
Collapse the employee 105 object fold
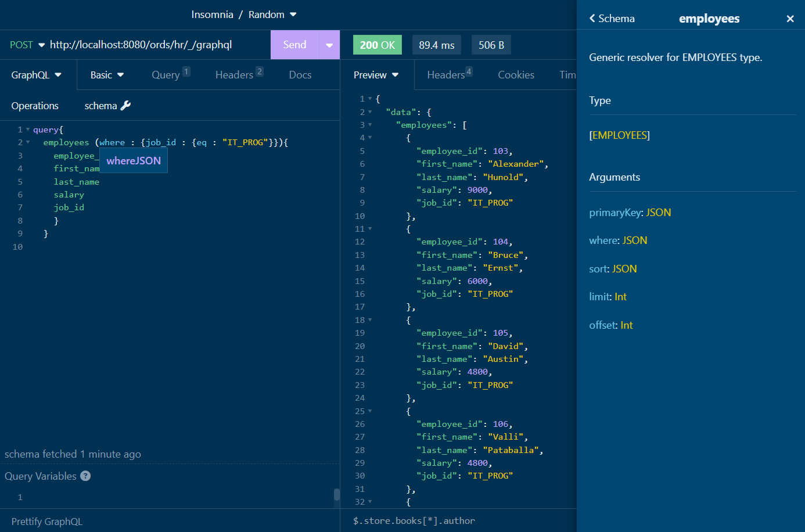(x=370, y=320)
